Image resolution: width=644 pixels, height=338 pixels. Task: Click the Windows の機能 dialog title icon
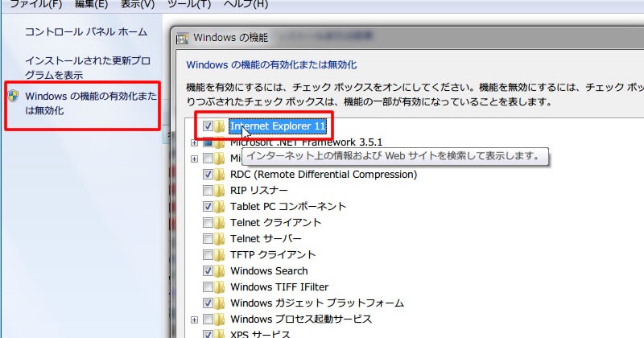[182, 38]
